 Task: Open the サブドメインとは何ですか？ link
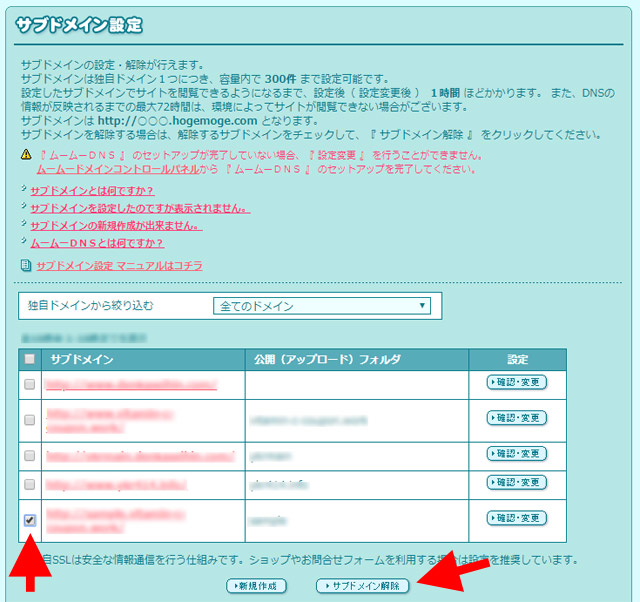click(91, 190)
